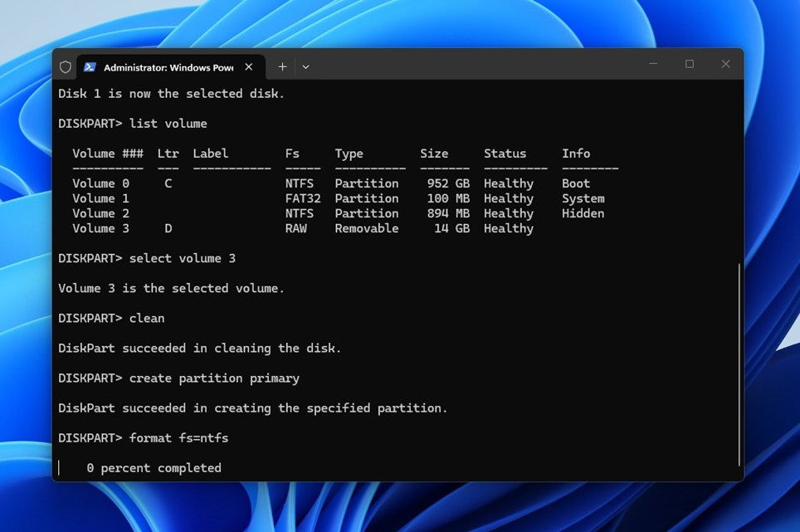The image size is (800, 532).
Task: Click 'Volume 1' in the volume table
Action: tap(100, 198)
